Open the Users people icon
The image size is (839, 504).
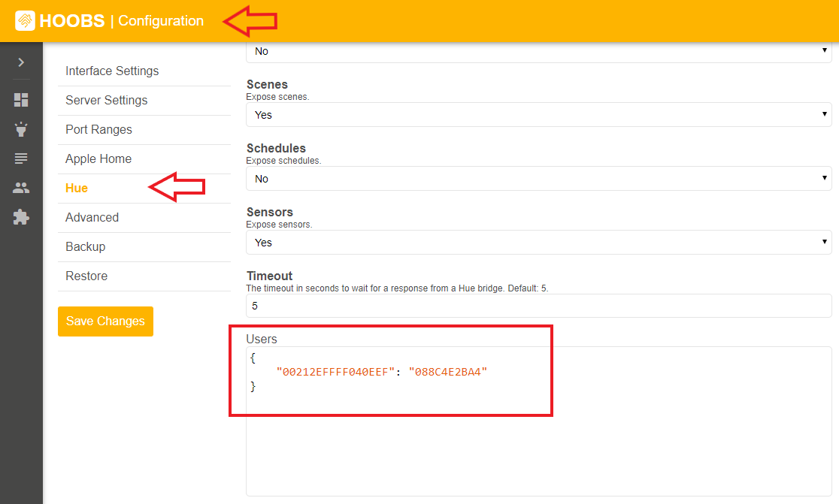tap(21, 188)
